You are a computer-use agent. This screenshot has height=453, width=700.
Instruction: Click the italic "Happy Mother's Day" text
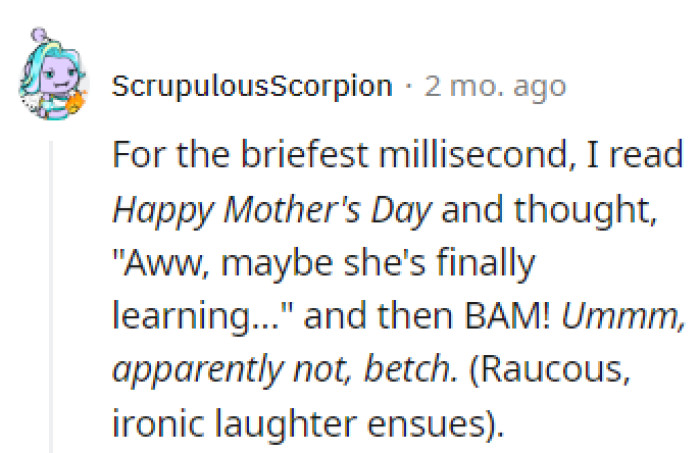click(272, 210)
